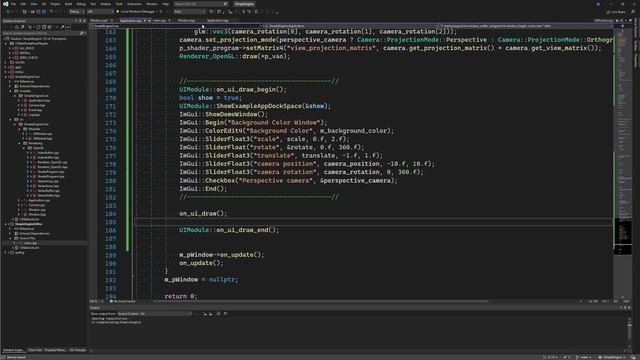Collapse the CMakePredefinedTargets folder
This screenshot has width=640, height=360.
pos(6,43)
